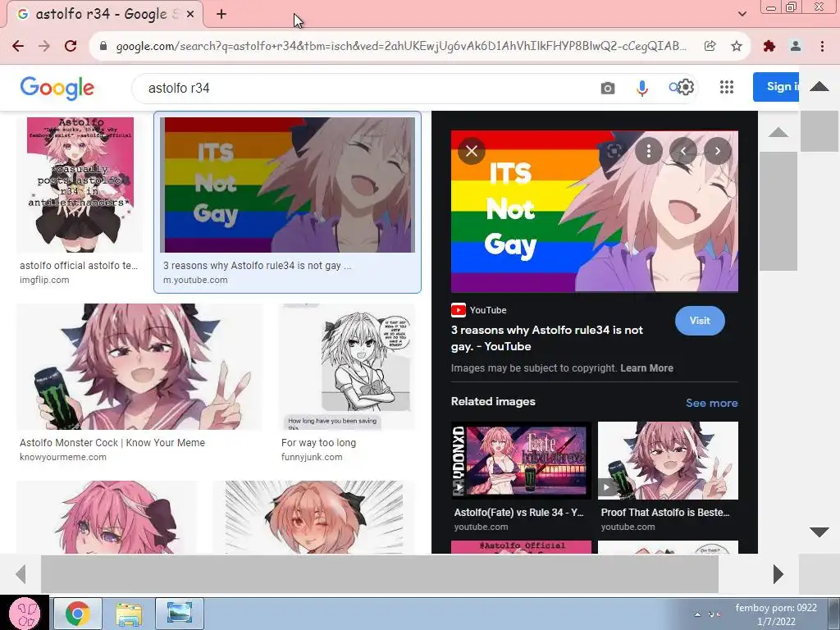Show the next image in preview
The image size is (840, 630).
[x=718, y=151]
